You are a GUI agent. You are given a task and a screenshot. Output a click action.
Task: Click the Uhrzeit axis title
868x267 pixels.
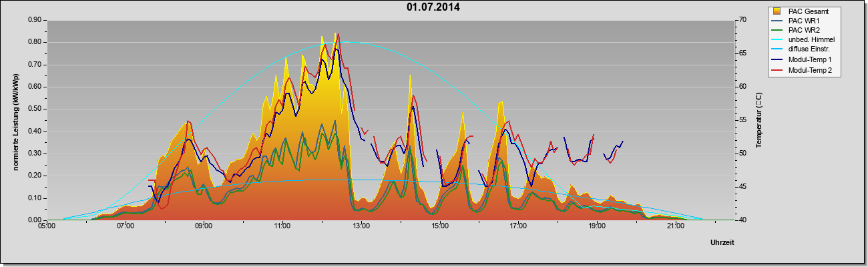722,244
